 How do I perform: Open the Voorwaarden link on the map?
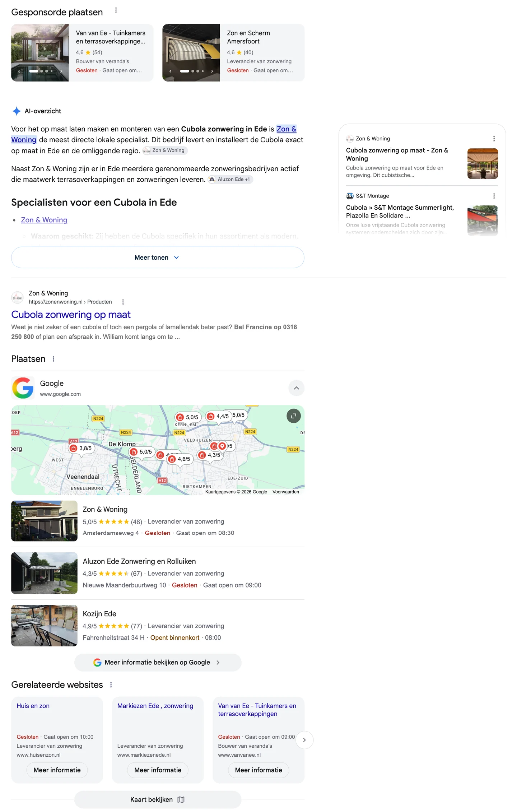coord(286,492)
